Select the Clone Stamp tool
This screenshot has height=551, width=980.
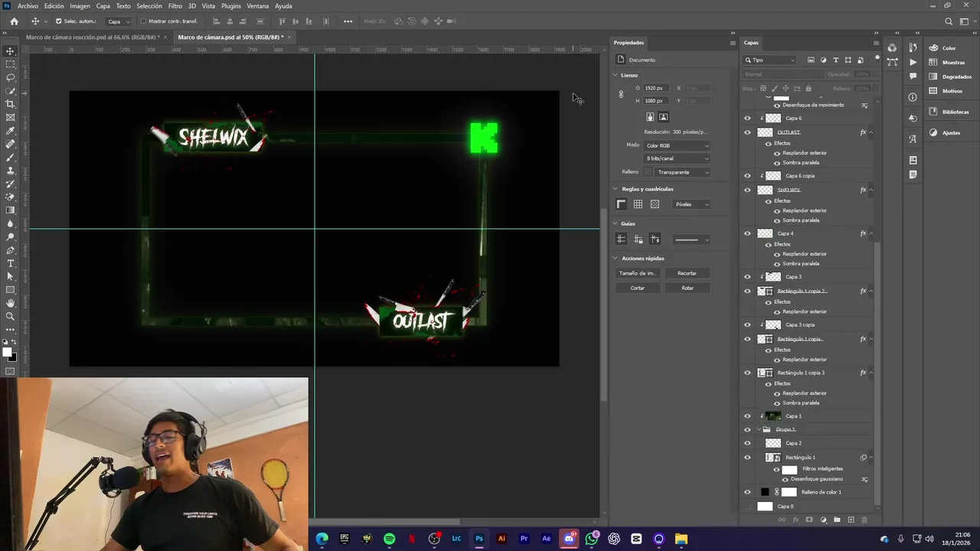(10, 171)
